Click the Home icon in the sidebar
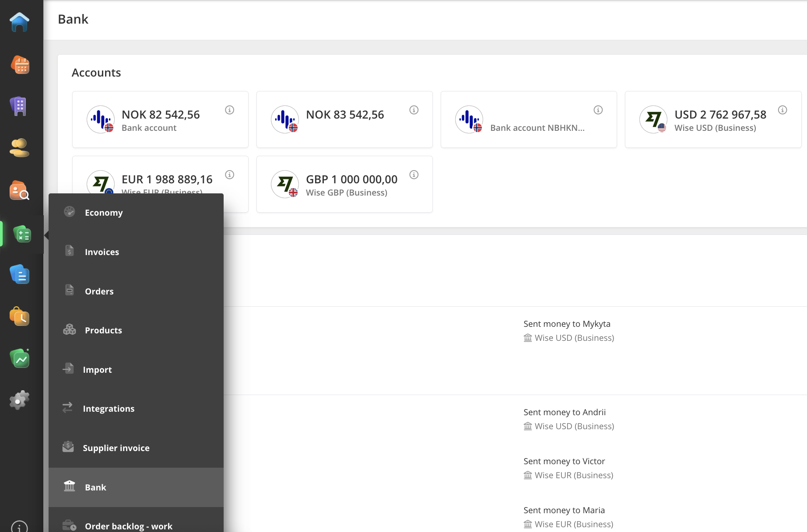The image size is (807, 532). point(20,22)
